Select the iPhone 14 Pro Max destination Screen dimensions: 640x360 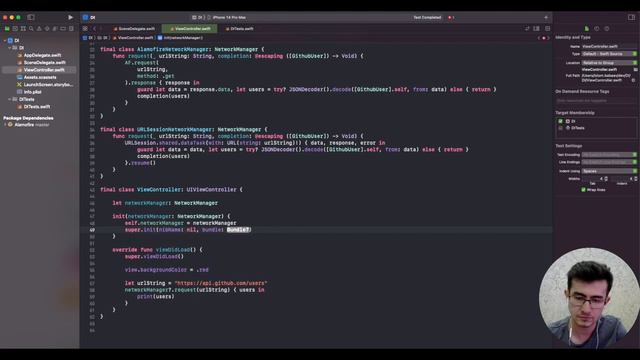pyautogui.click(x=227, y=17)
